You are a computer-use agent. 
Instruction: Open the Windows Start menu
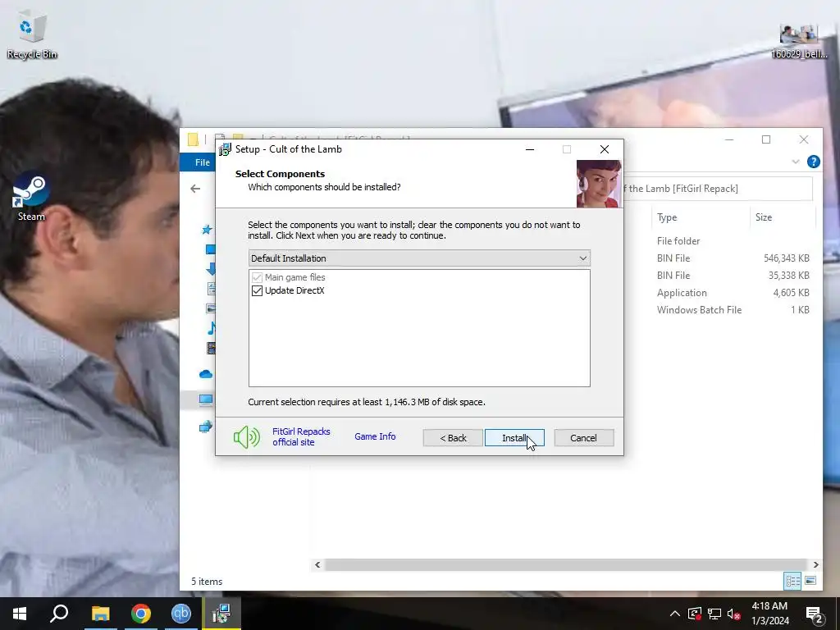pyautogui.click(x=20, y=614)
